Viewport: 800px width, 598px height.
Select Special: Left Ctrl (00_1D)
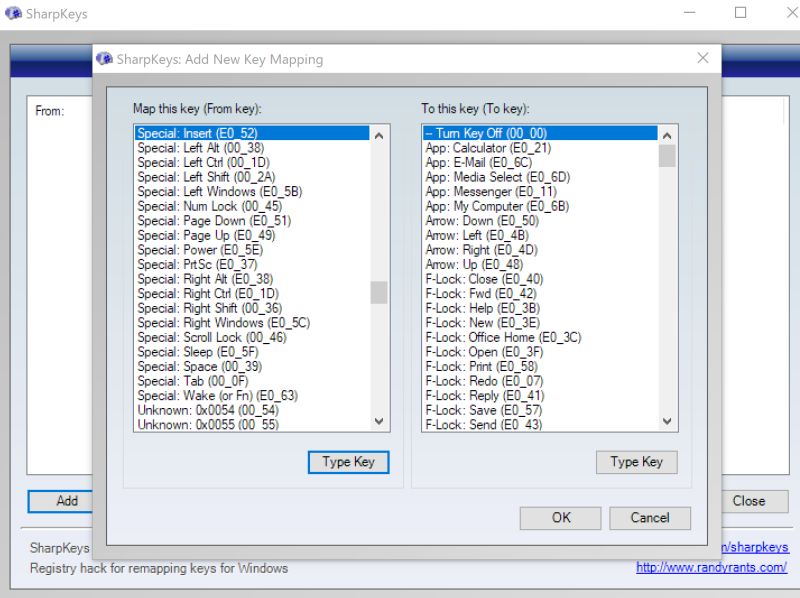[x=252, y=162]
